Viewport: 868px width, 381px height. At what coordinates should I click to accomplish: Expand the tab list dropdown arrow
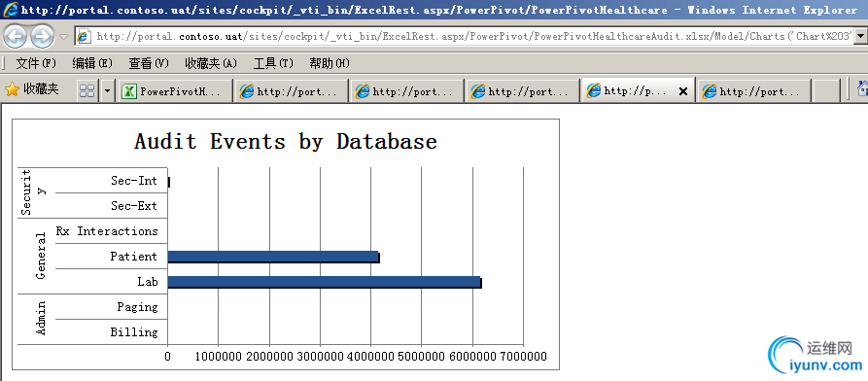[107, 90]
